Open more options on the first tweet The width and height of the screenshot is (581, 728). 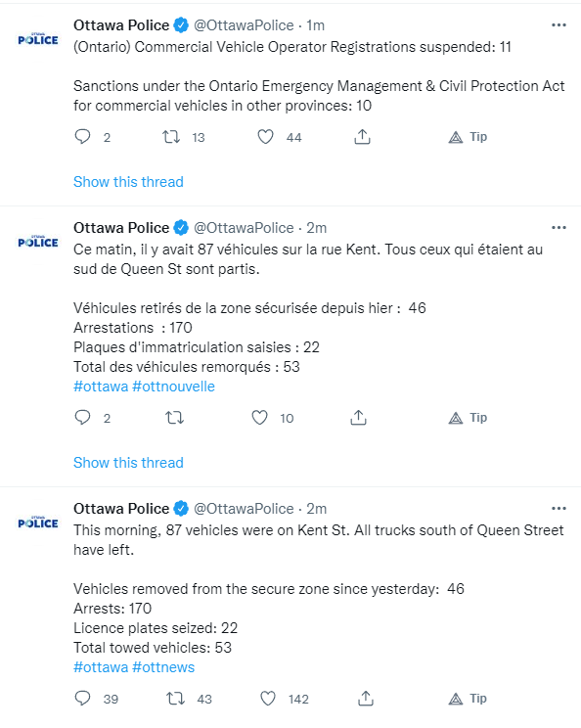point(559,25)
